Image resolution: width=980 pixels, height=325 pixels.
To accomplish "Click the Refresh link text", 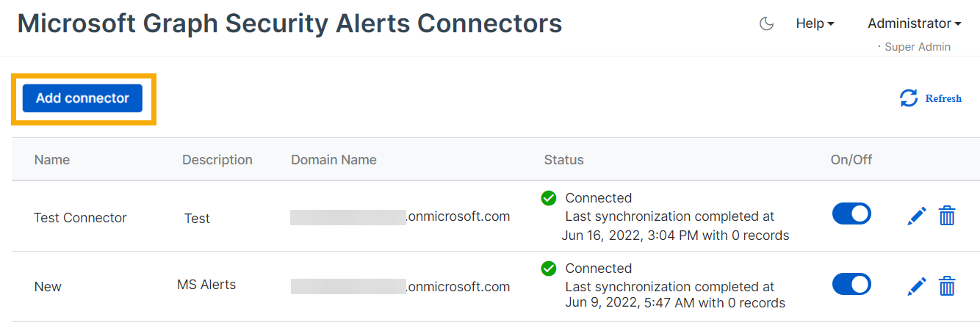I will (x=943, y=98).
